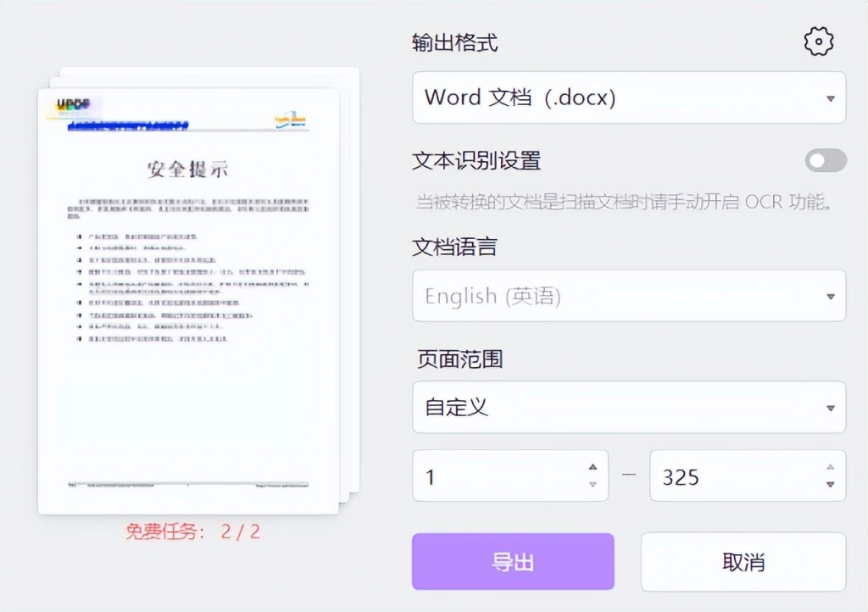
Task: Click the arrow of page range combo
Action: 831,409
